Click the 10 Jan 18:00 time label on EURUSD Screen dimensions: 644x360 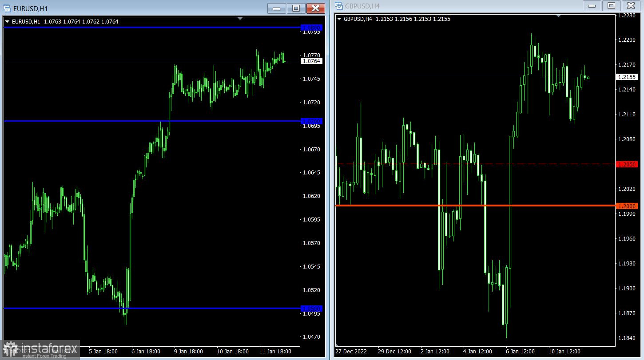pos(232,351)
